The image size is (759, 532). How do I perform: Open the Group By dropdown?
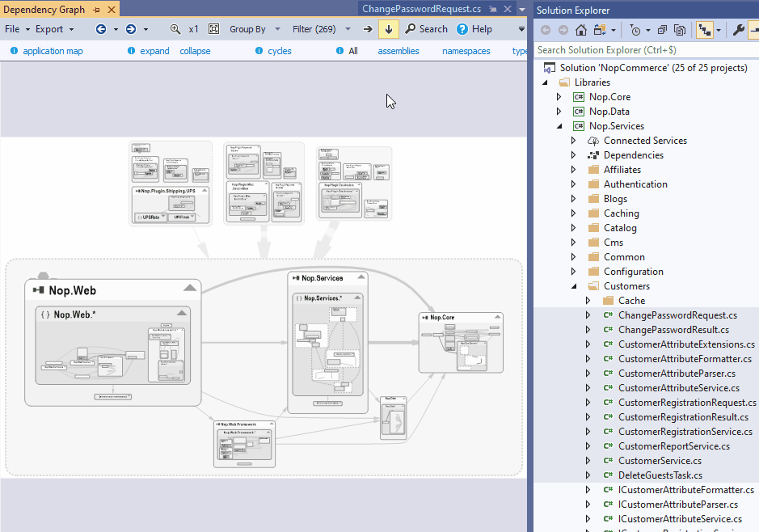pos(252,29)
